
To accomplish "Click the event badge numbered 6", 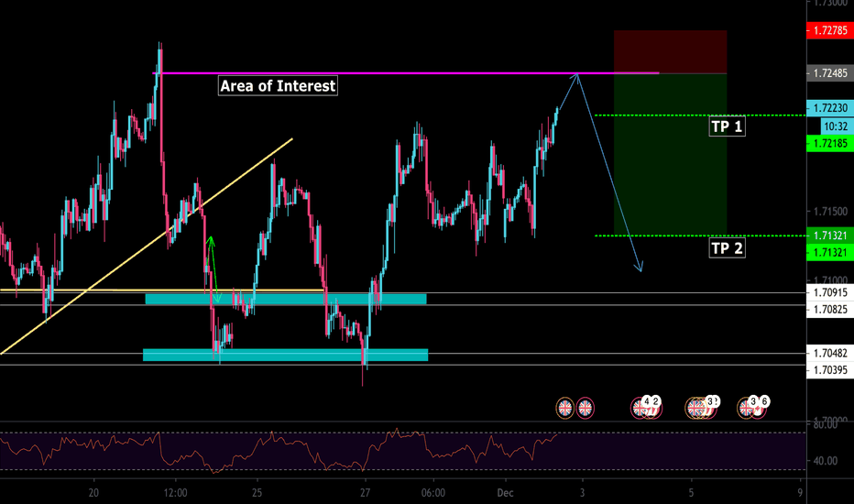I will point(764,401).
